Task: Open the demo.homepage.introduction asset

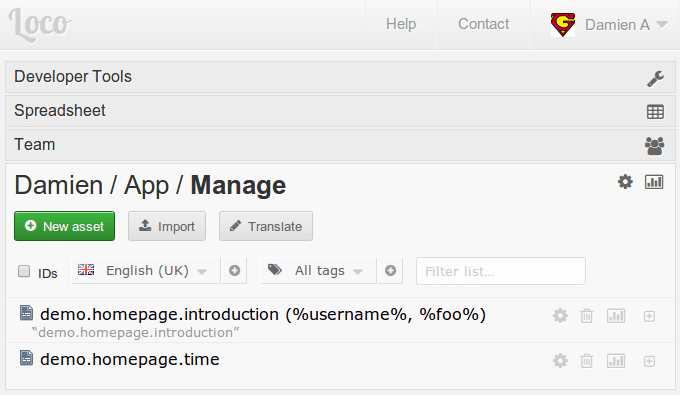Action: (x=263, y=314)
